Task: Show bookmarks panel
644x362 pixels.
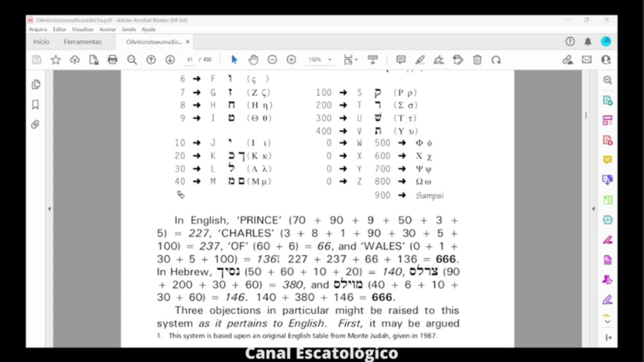Action: tap(36, 105)
